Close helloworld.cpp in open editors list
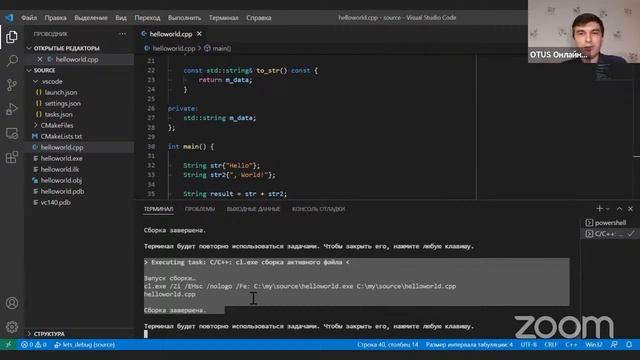640x360 pixels. (40, 59)
